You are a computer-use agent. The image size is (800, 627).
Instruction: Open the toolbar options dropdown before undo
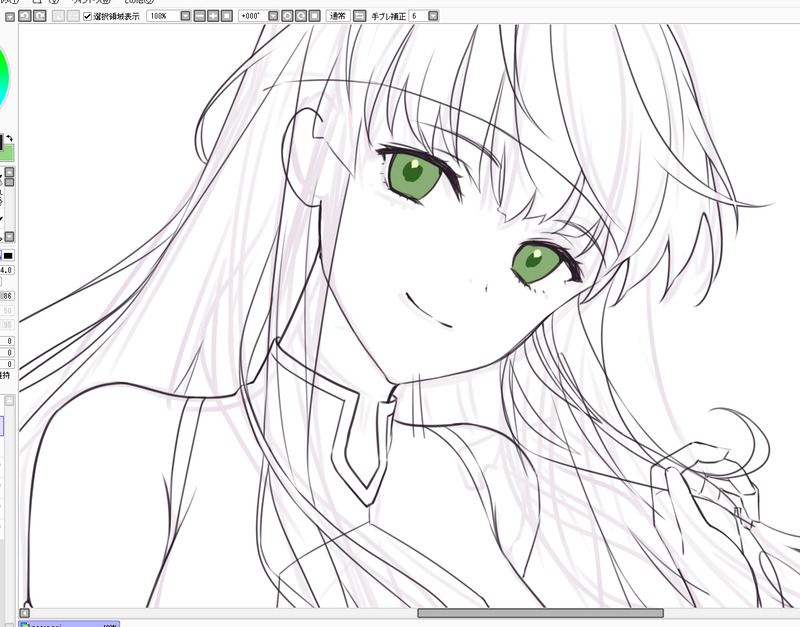pos(10,17)
